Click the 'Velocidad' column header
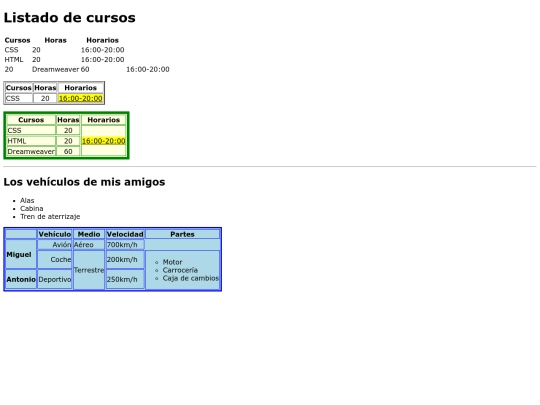This screenshot has height=405, width=540. 125,234
